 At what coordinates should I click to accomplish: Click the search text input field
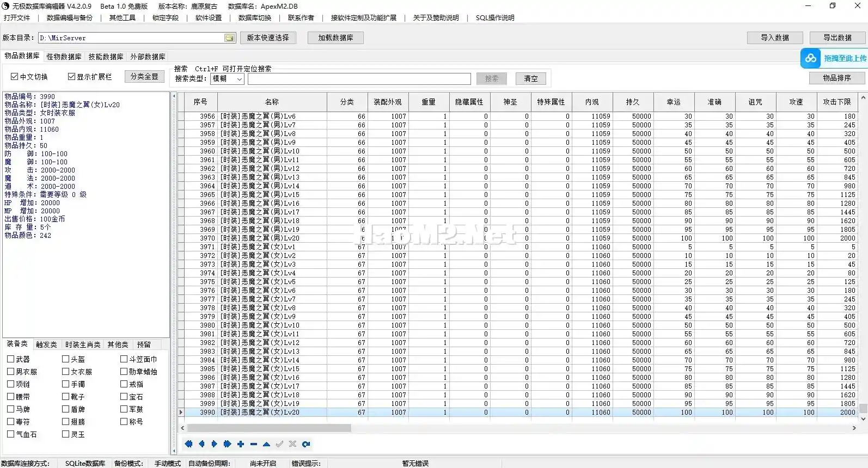(x=359, y=79)
